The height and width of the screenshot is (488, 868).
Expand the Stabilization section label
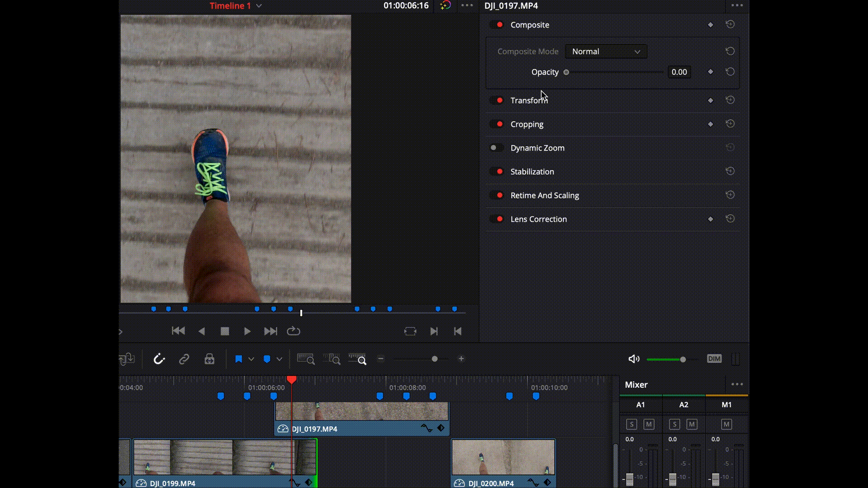coord(532,172)
